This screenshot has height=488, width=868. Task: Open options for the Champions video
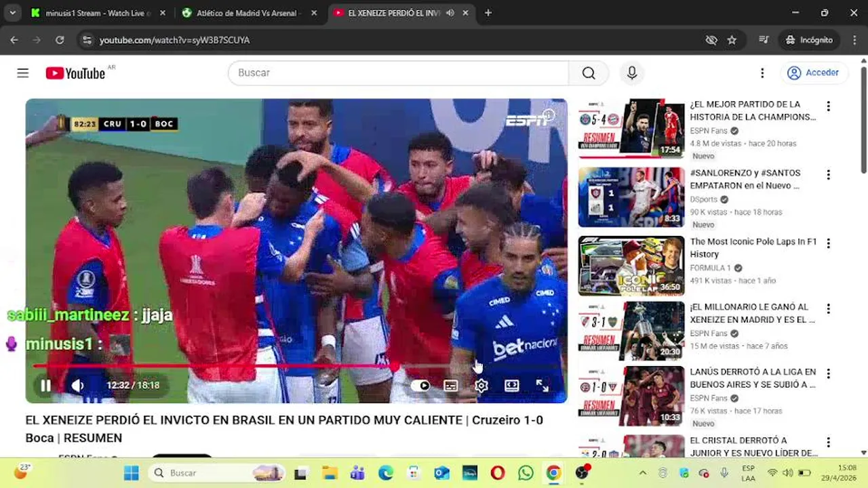828,106
